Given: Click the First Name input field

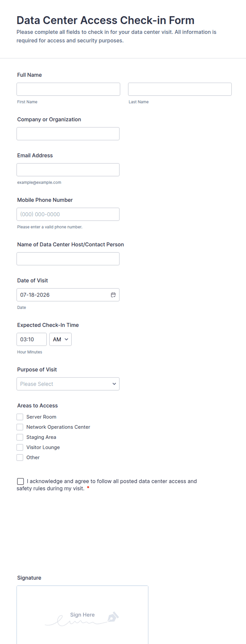Looking at the screenshot, I should click(x=68, y=89).
